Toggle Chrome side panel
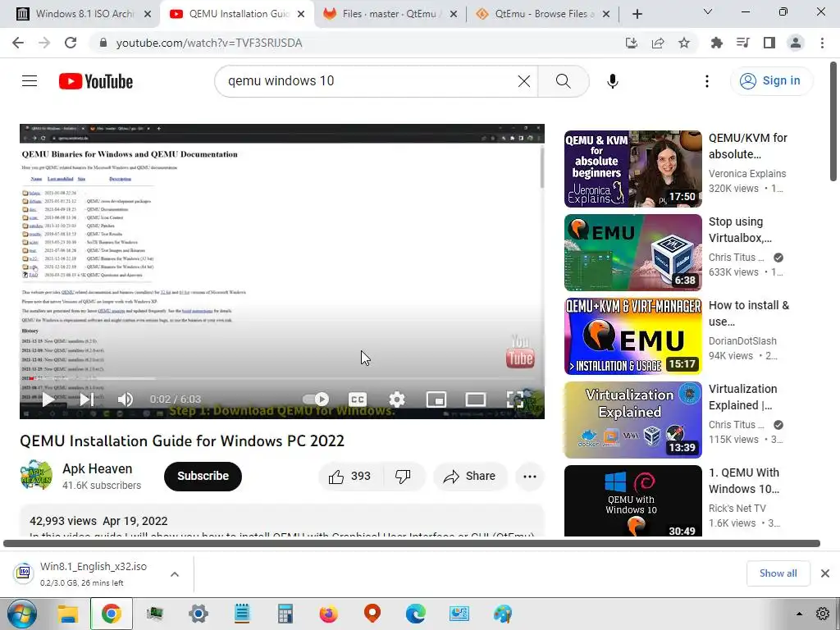This screenshot has width=840, height=630. 769,43
